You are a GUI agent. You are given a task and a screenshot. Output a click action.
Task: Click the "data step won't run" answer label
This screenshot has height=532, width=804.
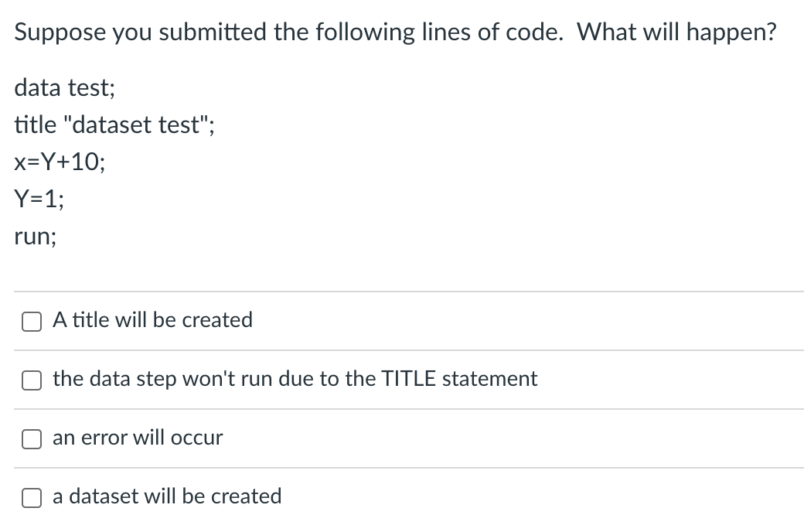pos(295,379)
